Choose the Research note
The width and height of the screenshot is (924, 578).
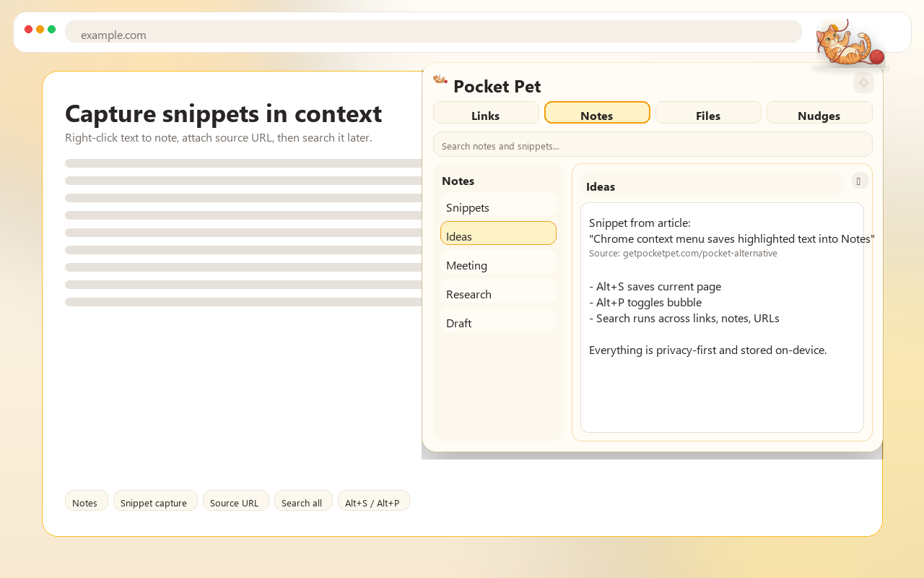click(498, 291)
